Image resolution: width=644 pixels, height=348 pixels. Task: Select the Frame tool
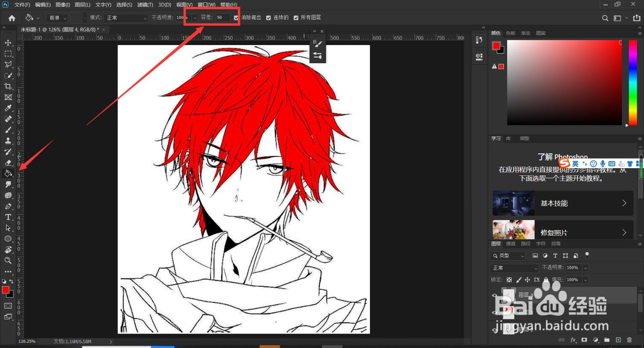pos(8,97)
